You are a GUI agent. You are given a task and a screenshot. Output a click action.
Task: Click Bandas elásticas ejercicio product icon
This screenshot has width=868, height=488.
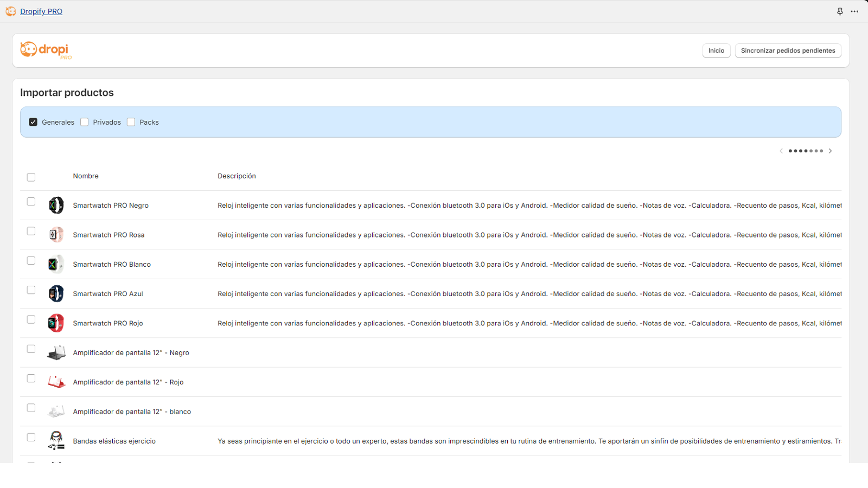click(56, 441)
